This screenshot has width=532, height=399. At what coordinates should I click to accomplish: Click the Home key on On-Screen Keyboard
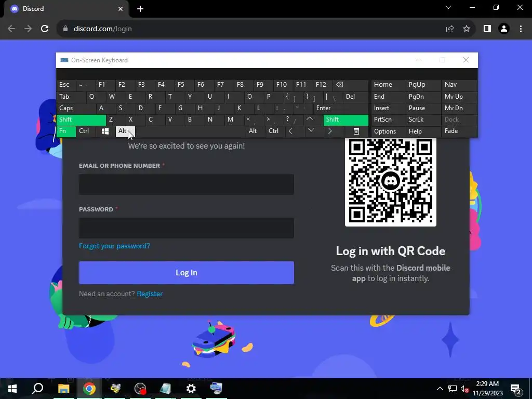pyautogui.click(x=389, y=85)
